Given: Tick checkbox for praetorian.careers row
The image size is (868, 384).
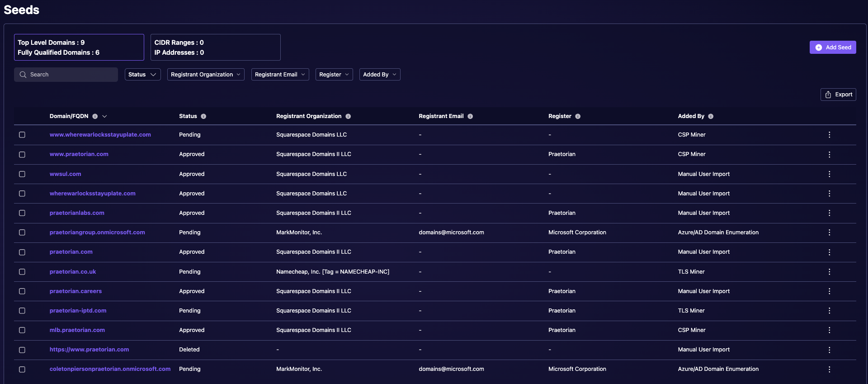Looking at the screenshot, I should [x=22, y=291].
